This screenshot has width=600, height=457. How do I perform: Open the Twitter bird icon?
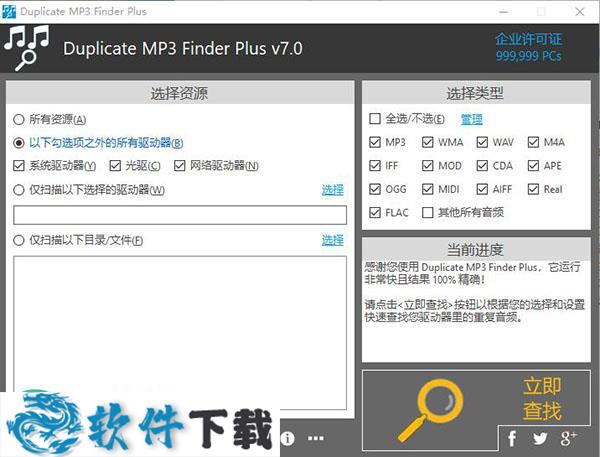pyautogui.click(x=540, y=438)
